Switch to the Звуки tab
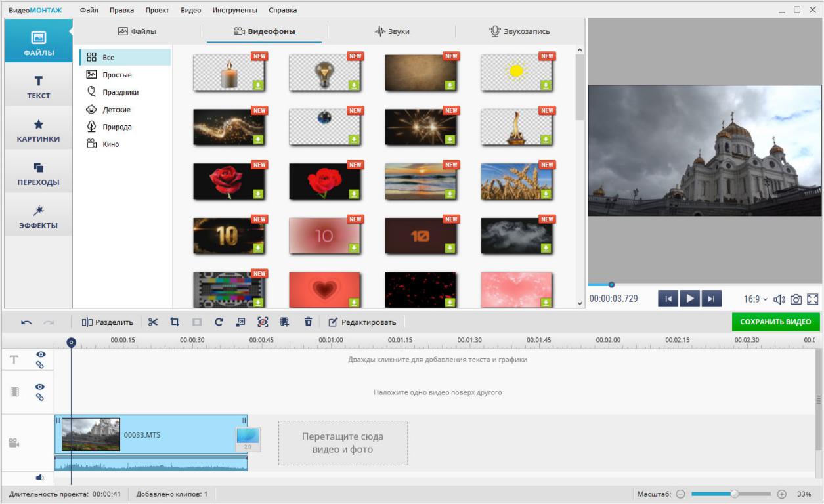Image resolution: width=824 pixels, height=504 pixels. (392, 31)
